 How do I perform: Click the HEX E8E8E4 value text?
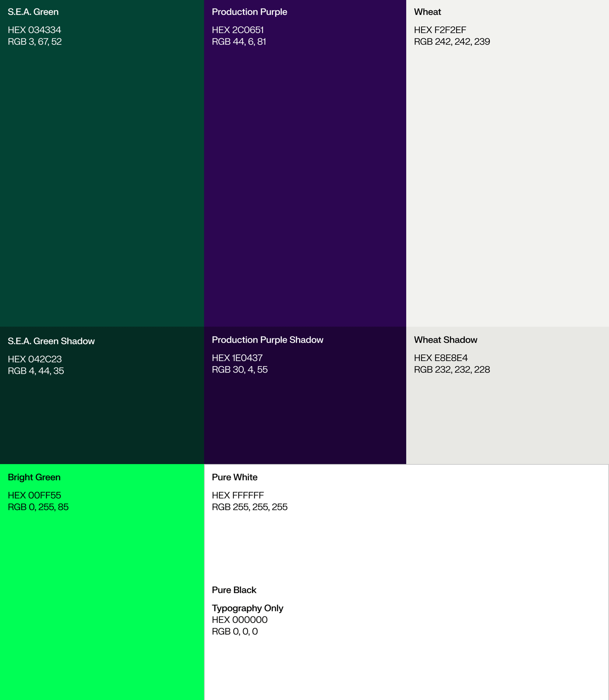click(440, 358)
